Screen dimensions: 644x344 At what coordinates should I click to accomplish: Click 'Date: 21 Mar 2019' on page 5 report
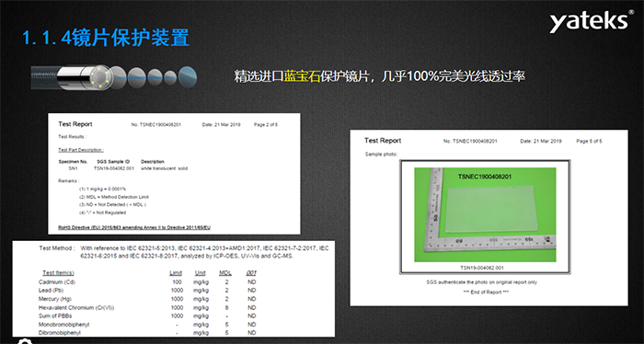click(541, 142)
